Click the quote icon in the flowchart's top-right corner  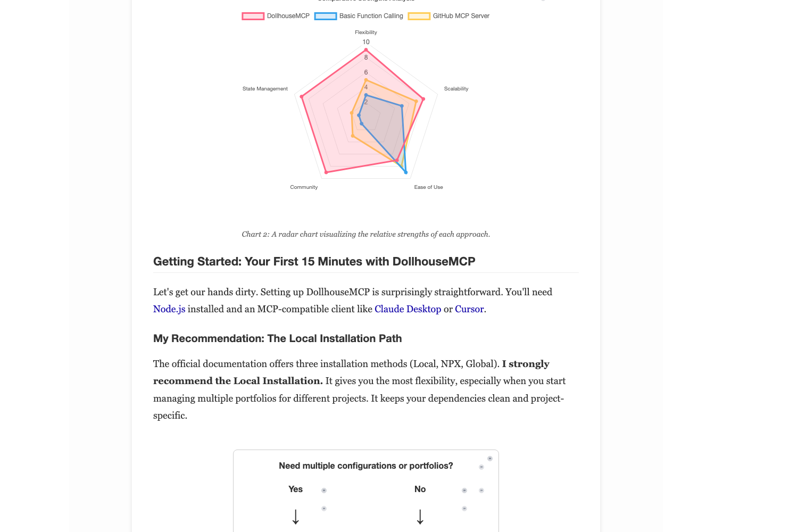(x=490, y=459)
